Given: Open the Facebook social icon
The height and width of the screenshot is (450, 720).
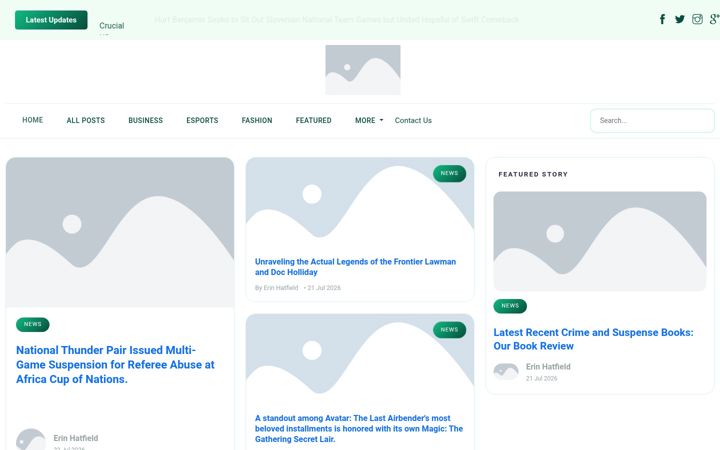Looking at the screenshot, I should point(662,19).
